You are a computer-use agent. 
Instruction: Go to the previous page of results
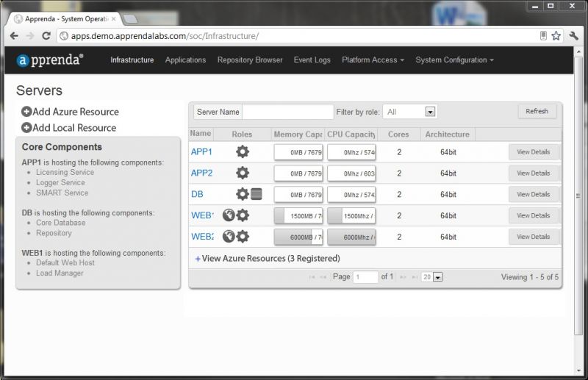coord(323,277)
